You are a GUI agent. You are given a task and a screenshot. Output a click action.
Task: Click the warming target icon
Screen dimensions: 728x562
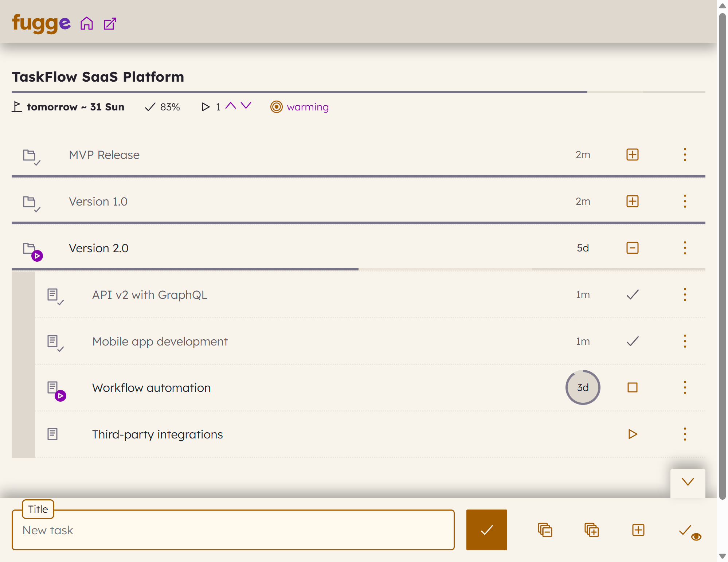point(276,107)
